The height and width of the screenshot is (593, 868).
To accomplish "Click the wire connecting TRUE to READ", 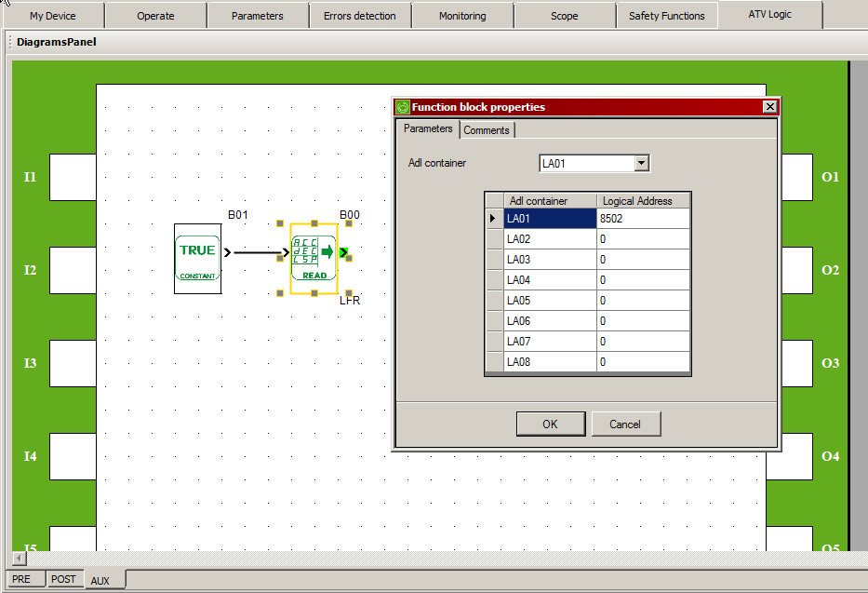I will [258, 252].
